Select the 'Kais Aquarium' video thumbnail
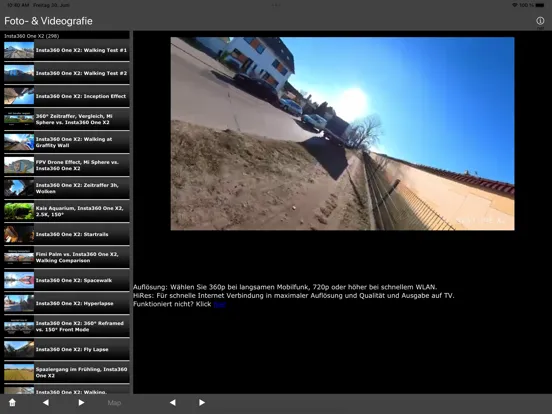The height and width of the screenshot is (414, 552). point(19,211)
